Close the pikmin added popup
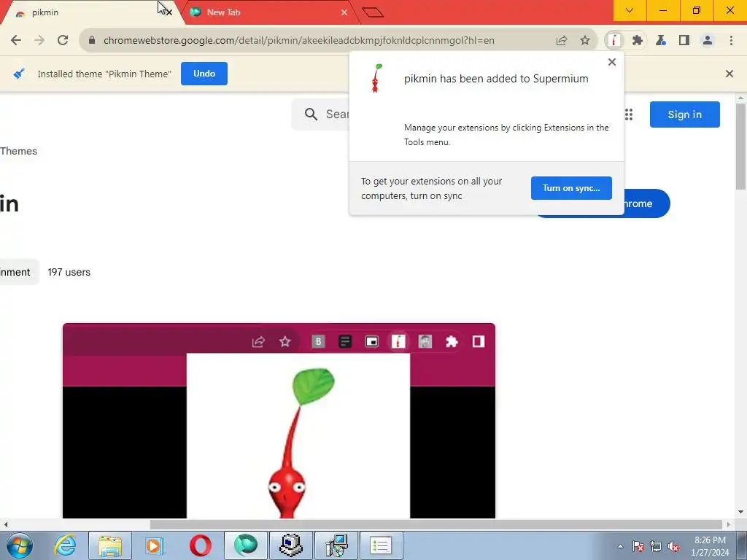 612,62
